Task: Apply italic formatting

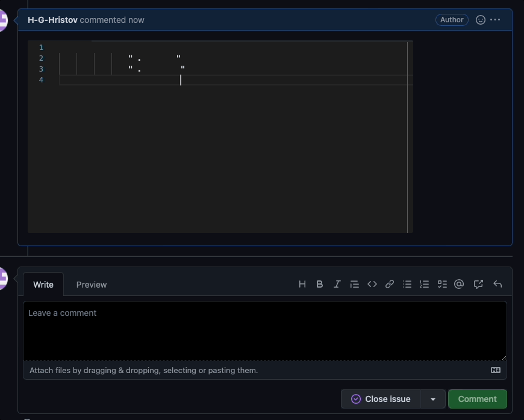Action: (337, 284)
